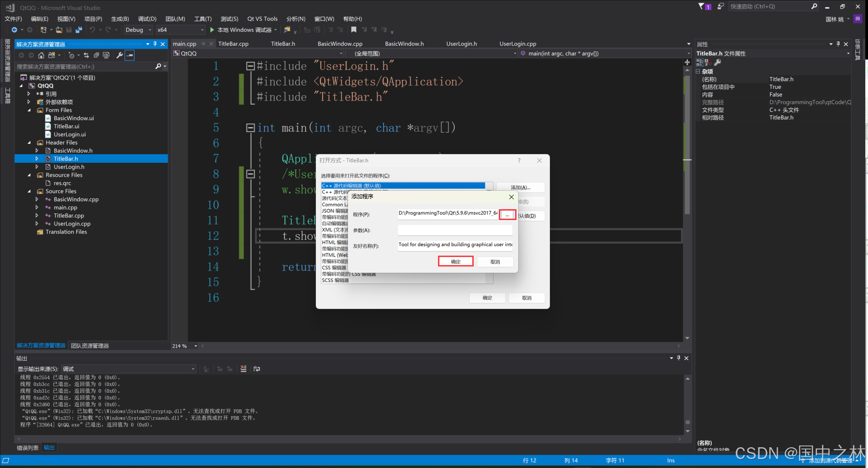
Task: Click Sync with Active Document icon
Action: tap(86, 55)
